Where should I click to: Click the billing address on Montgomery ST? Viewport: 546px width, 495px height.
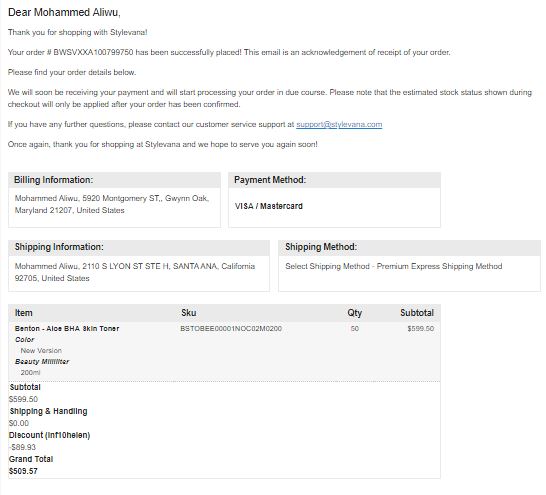[x=112, y=204]
